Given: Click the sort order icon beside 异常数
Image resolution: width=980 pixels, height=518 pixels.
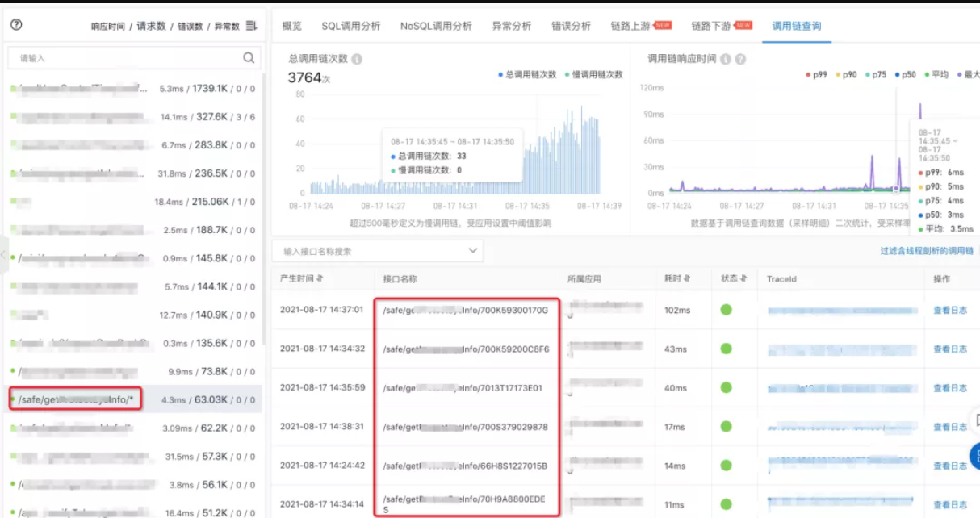Looking at the screenshot, I should pos(251,26).
